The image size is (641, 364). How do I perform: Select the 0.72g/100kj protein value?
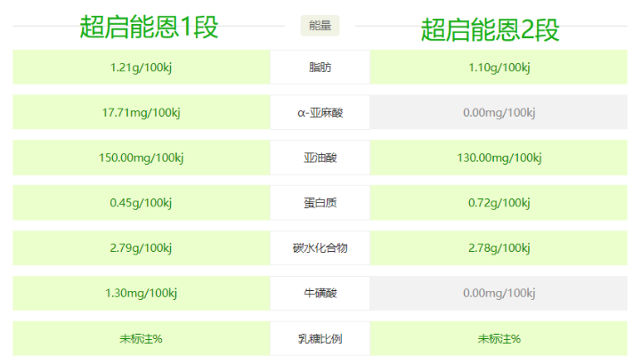pos(499,203)
